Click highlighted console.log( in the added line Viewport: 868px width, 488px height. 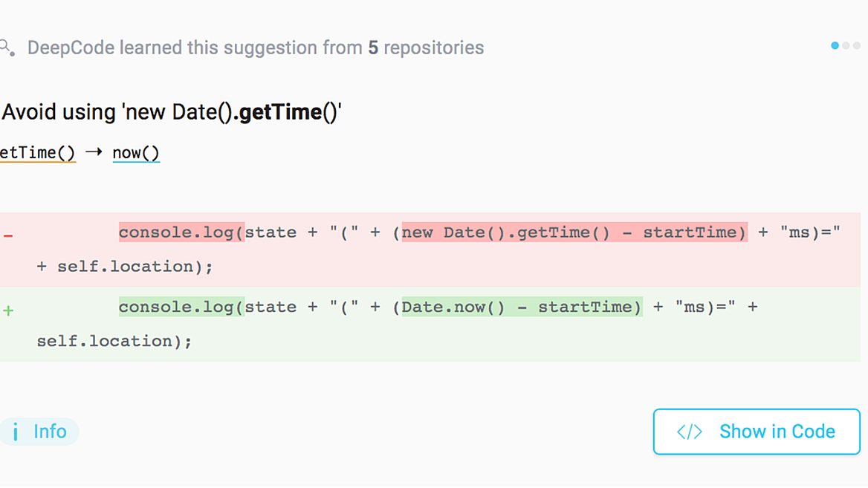[x=181, y=307]
